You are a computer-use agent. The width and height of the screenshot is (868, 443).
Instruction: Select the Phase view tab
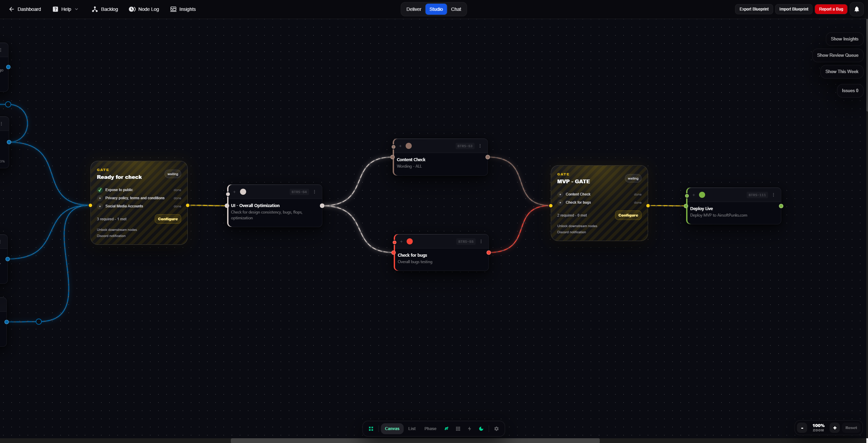[x=430, y=429]
